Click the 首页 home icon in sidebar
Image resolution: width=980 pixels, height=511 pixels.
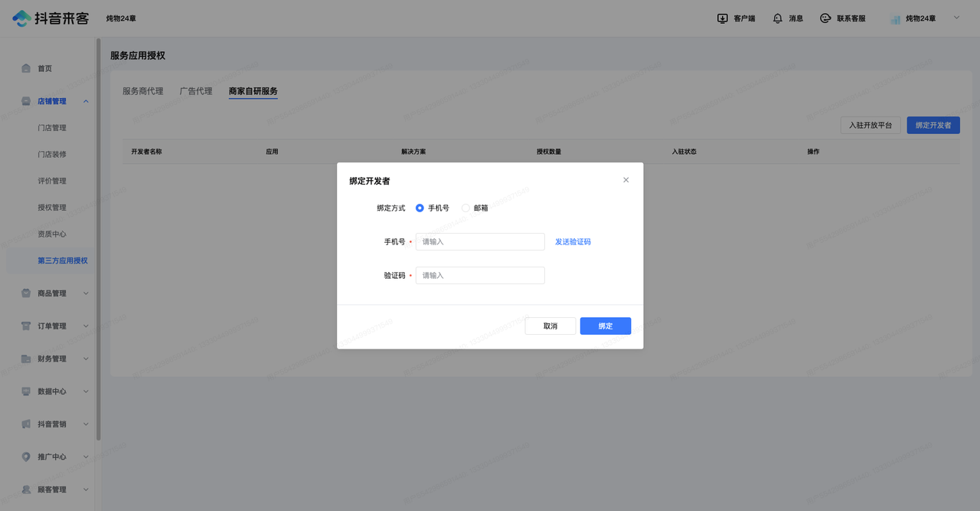click(26, 68)
